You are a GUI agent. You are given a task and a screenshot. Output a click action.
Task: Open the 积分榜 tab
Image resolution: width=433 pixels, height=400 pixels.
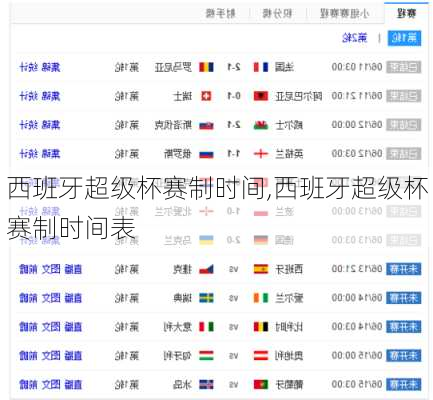277,14
